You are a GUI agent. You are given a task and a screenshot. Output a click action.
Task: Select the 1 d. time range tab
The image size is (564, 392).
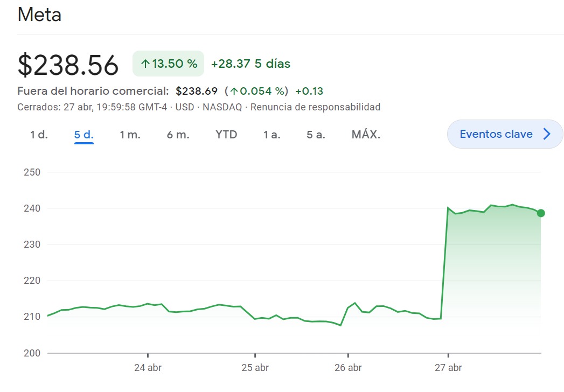coord(39,135)
